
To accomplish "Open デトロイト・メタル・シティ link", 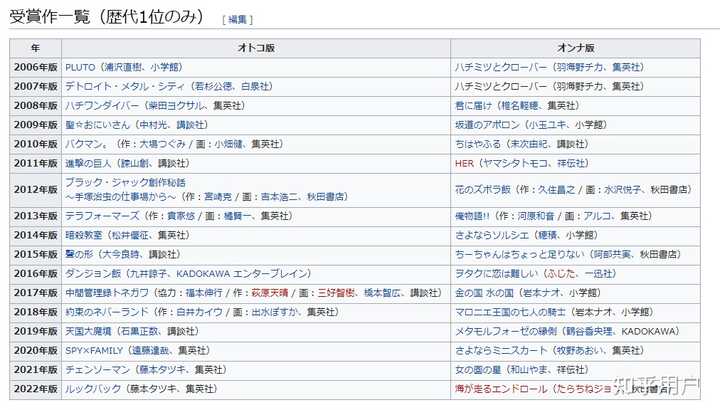I will click(x=125, y=86).
